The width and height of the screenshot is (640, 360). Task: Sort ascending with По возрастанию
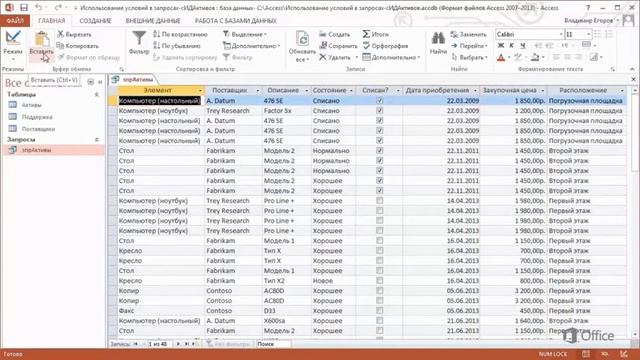click(x=180, y=34)
